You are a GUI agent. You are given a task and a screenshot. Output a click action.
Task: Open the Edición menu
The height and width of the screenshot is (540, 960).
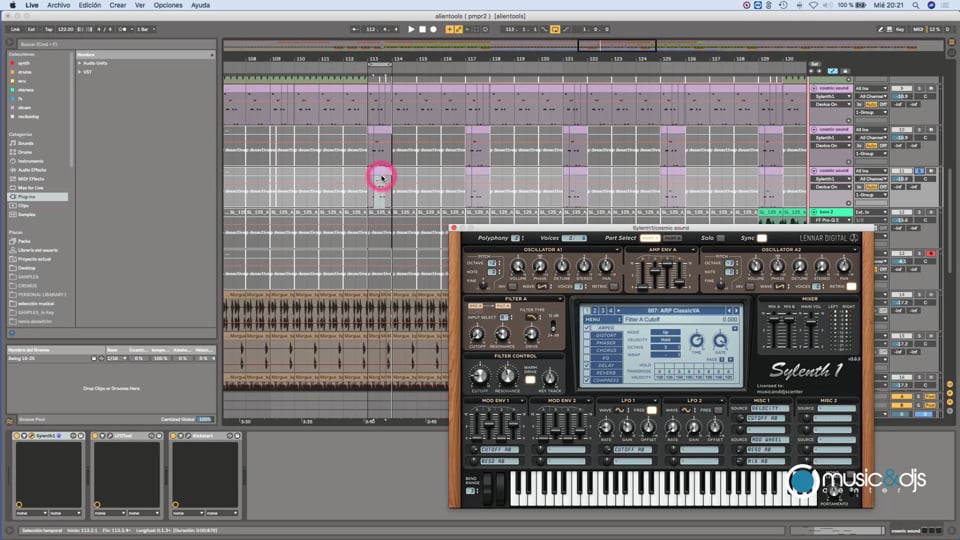point(89,5)
